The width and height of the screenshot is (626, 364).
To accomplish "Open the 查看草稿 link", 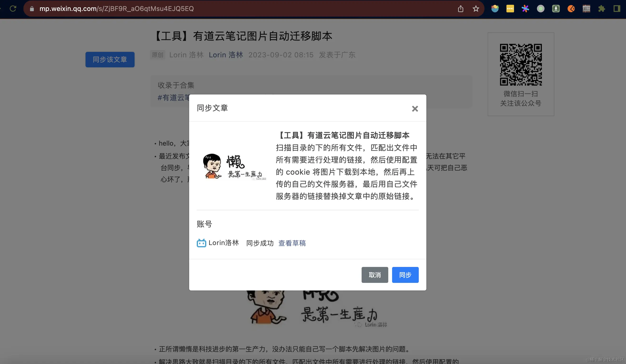I will [292, 243].
